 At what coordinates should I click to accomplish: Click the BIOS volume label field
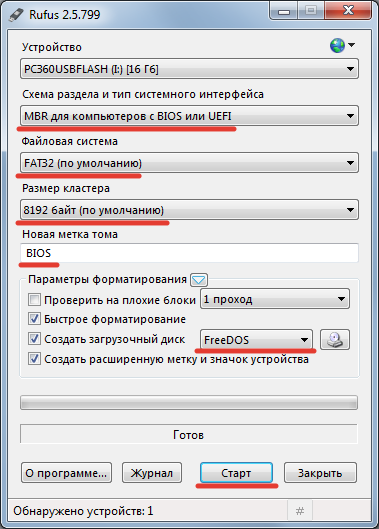(x=189, y=253)
